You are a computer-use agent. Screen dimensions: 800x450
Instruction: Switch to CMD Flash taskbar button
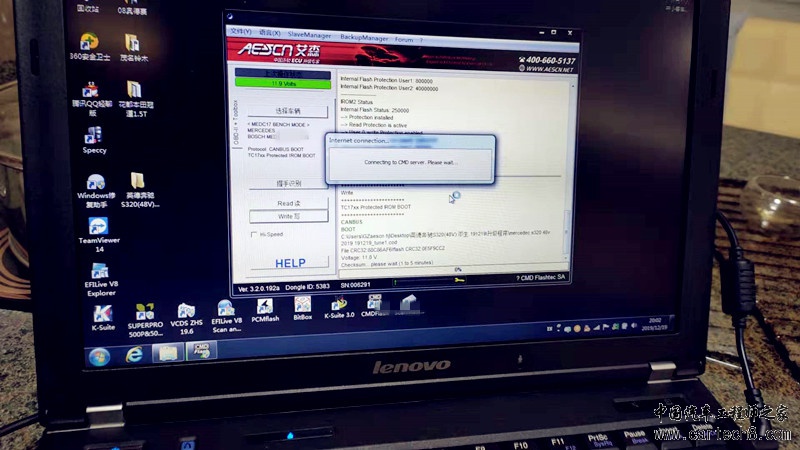(202, 351)
